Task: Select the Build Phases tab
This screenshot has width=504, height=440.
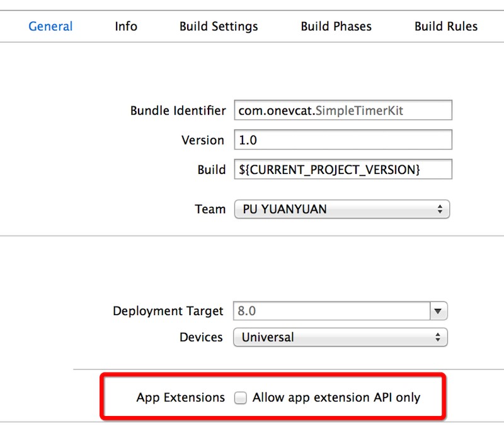Action: 336,26
